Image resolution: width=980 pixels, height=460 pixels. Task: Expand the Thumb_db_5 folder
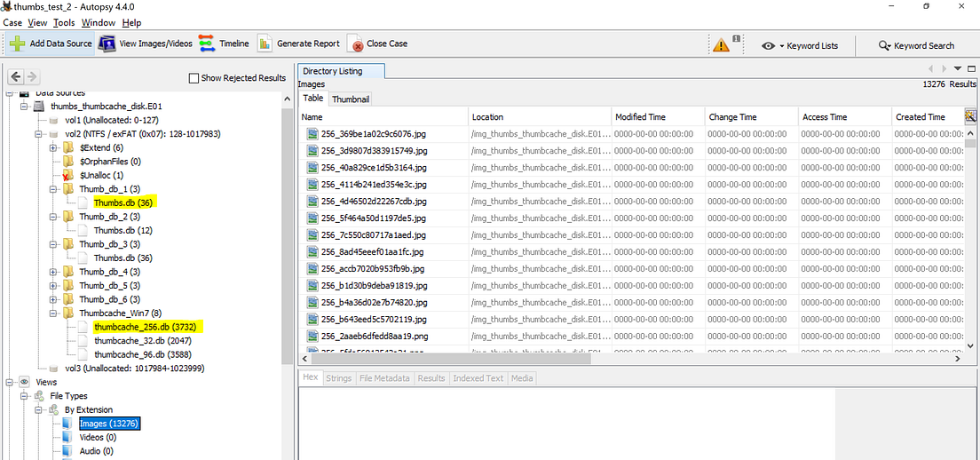click(54, 286)
